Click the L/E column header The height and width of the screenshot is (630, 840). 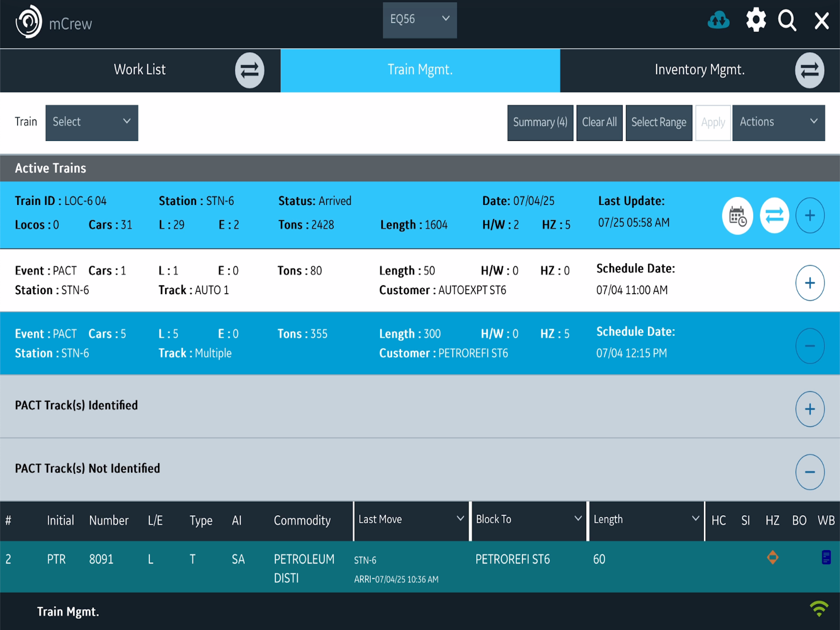pos(155,520)
